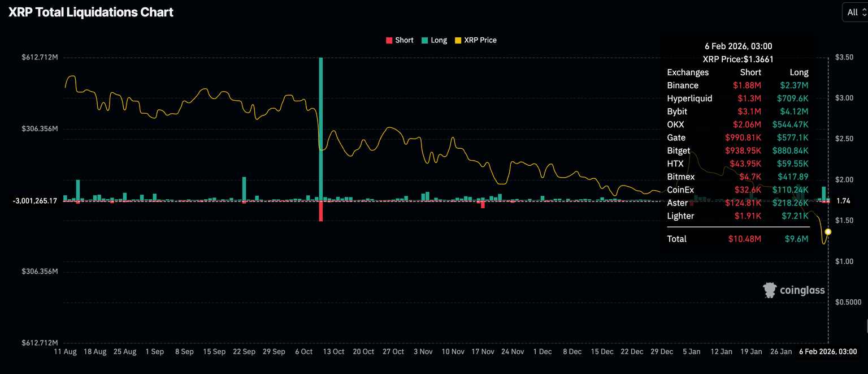Image resolution: width=868 pixels, height=374 pixels.
Task: Click the teal Long legend color square
Action: click(424, 40)
